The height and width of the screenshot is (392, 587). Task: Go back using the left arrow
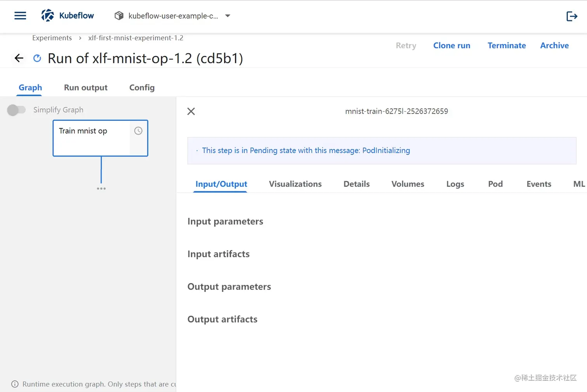pos(19,58)
